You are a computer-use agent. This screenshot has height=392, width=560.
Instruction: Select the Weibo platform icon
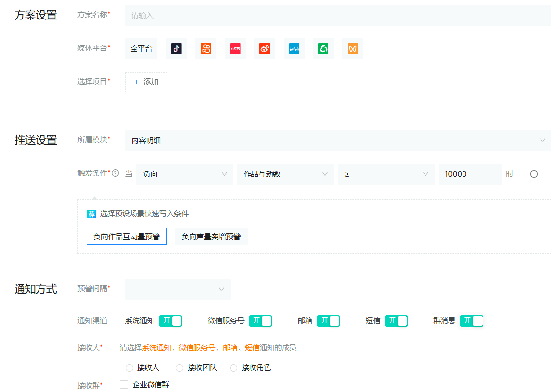[265, 49]
